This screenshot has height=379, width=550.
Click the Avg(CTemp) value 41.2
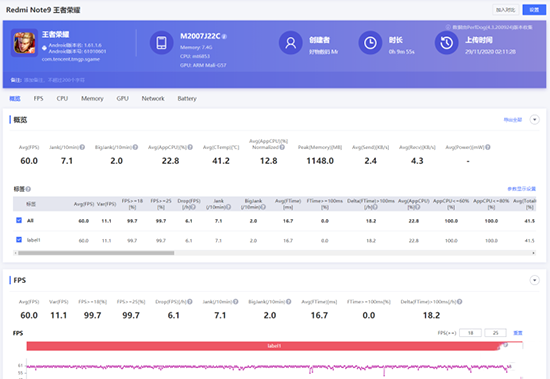[221, 161]
